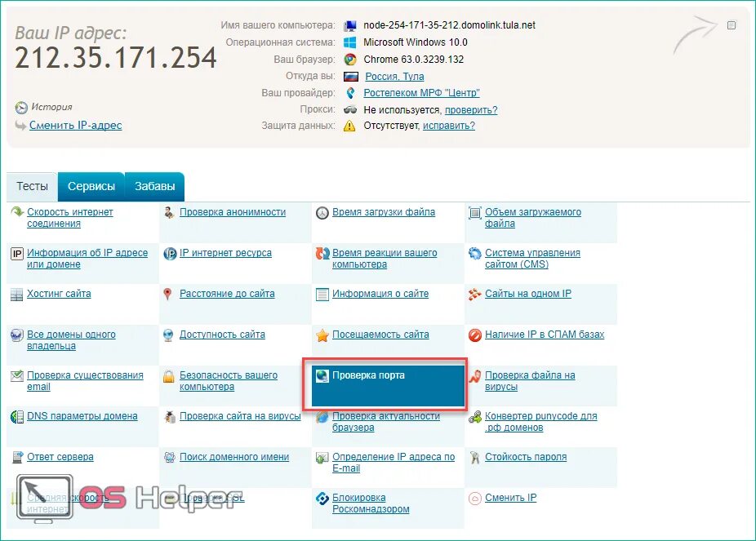
Task: Open Скорость интернет соединения test
Action: 70,218
